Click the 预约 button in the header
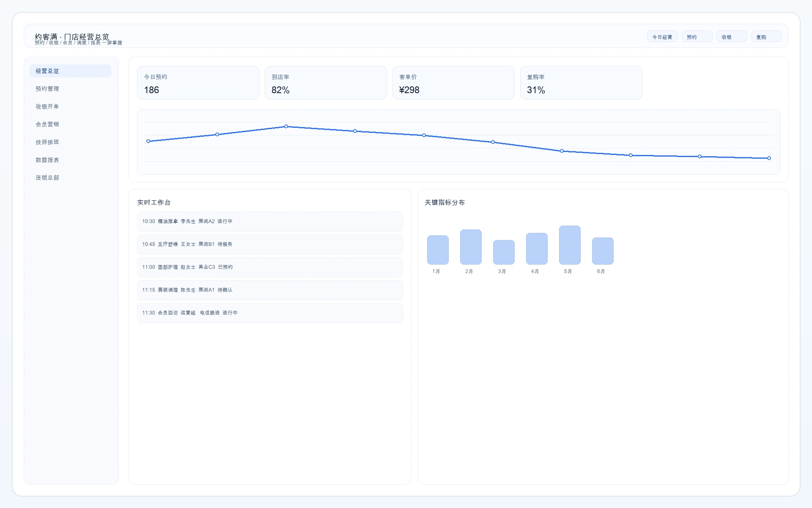Image resolution: width=812 pixels, height=508 pixels. (697, 37)
